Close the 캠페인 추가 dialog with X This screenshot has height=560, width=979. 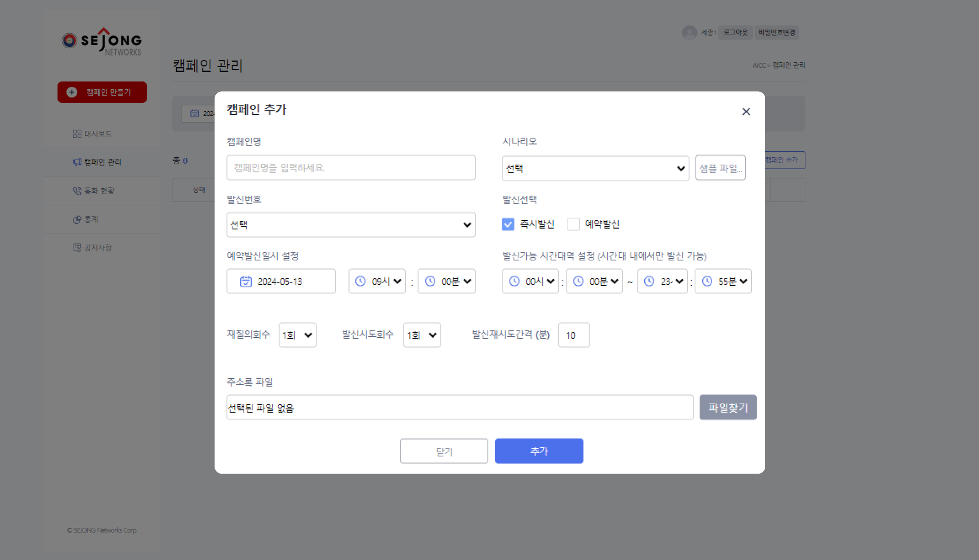[x=746, y=112]
